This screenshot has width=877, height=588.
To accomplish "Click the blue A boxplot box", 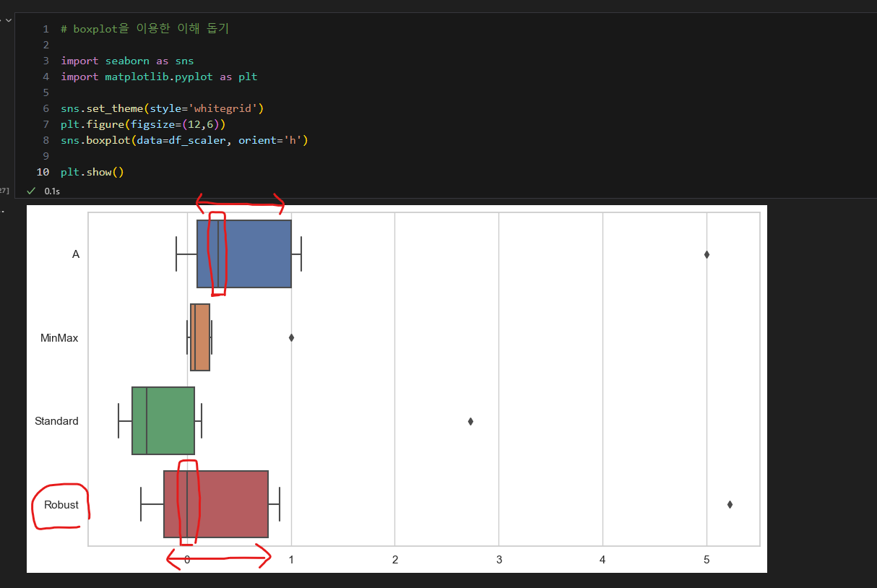I will 244,254.
